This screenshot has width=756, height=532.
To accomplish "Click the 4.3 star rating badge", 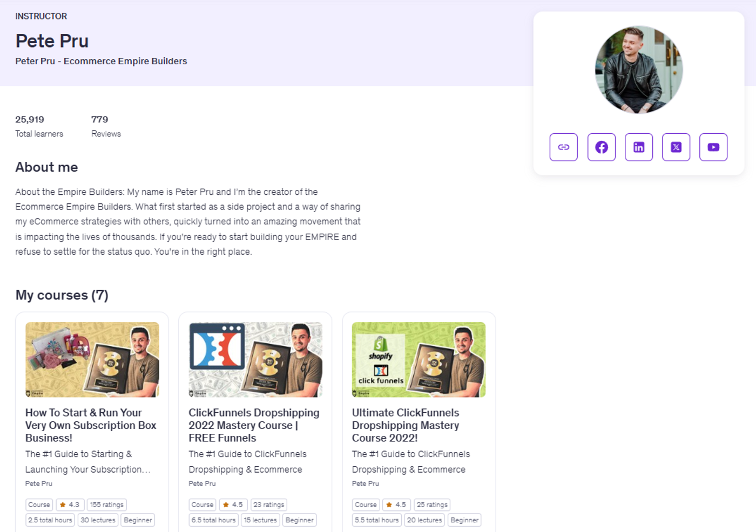I will [70, 505].
